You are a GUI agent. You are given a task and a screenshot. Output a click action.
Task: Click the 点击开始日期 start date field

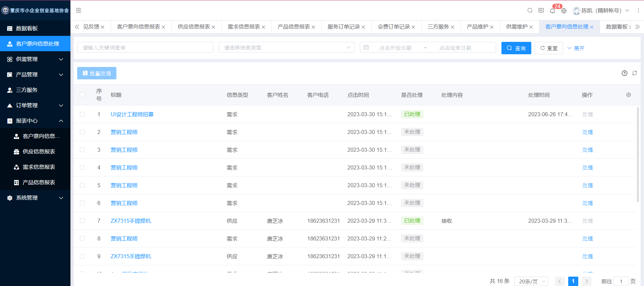395,48
